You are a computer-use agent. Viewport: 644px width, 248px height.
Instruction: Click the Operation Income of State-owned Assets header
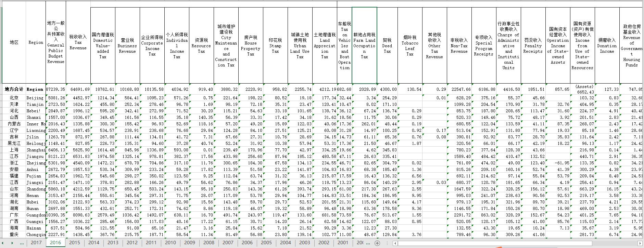[x=558, y=46]
